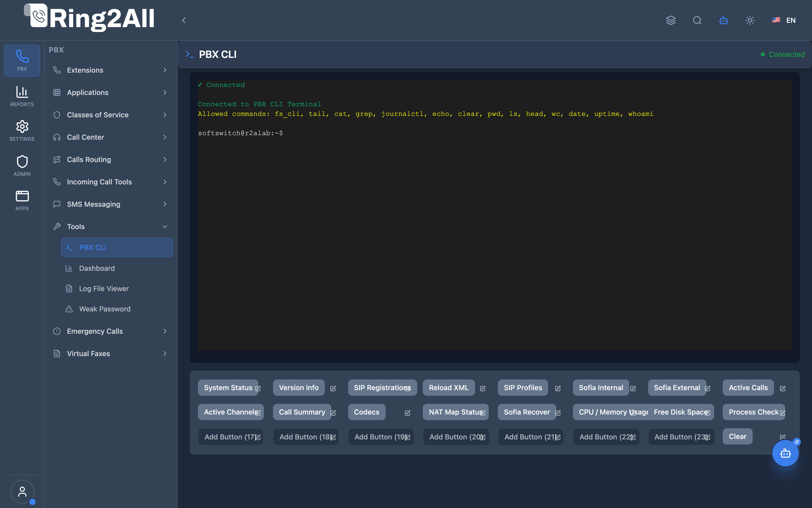Click the Free Disk Space button
Image resolution: width=812 pixels, height=508 pixels.
click(681, 412)
